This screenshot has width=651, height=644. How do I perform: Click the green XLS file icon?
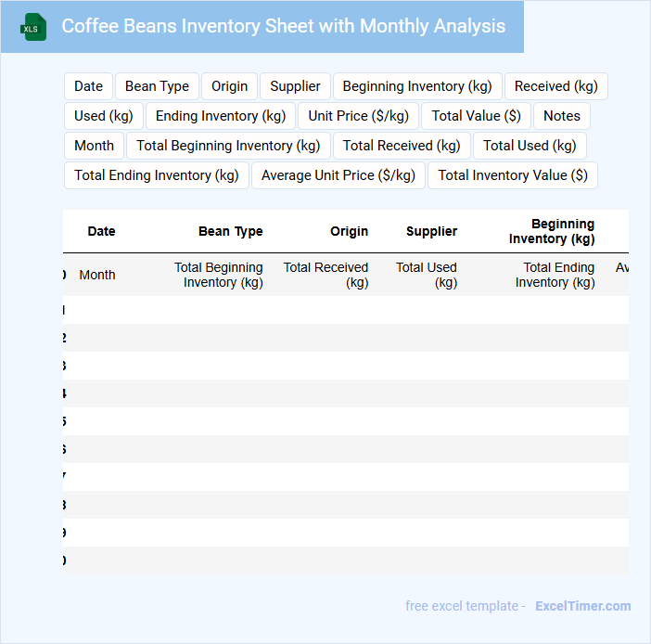click(33, 27)
